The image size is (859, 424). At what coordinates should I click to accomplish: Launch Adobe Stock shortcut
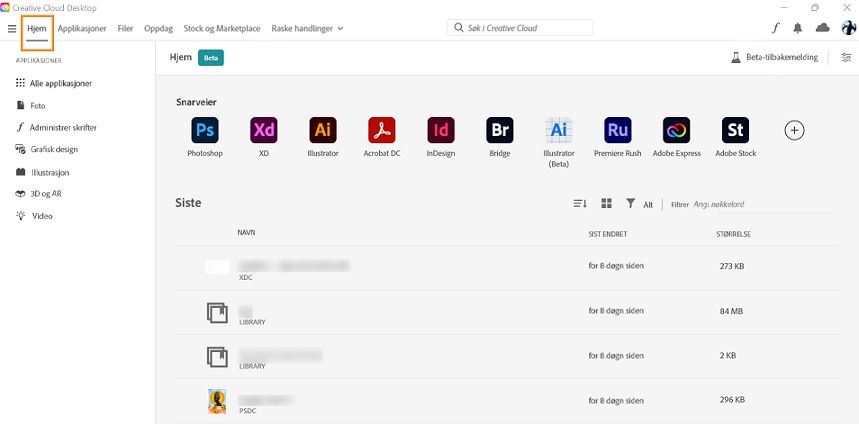pyautogui.click(x=736, y=137)
